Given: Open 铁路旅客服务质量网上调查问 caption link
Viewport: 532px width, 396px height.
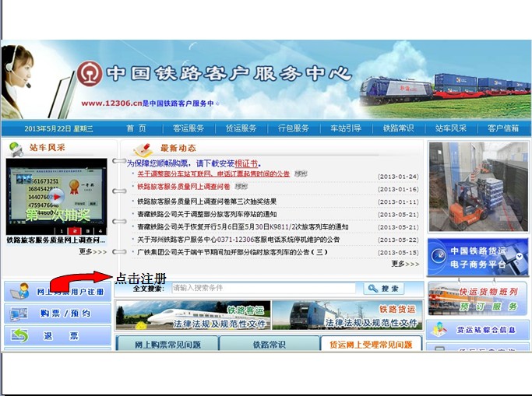Looking at the screenshot, I should coord(56,240).
